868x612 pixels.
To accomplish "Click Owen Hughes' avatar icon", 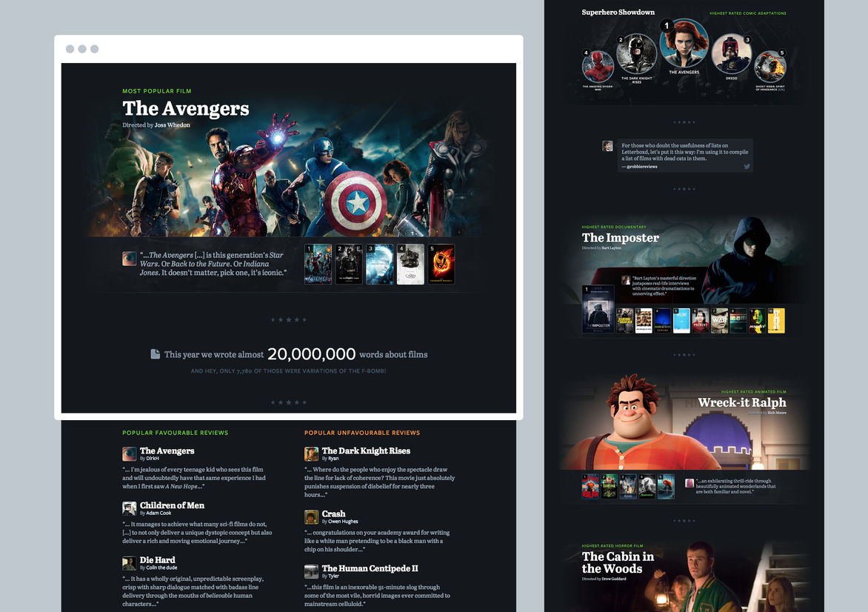I will click(x=311, y=517).
